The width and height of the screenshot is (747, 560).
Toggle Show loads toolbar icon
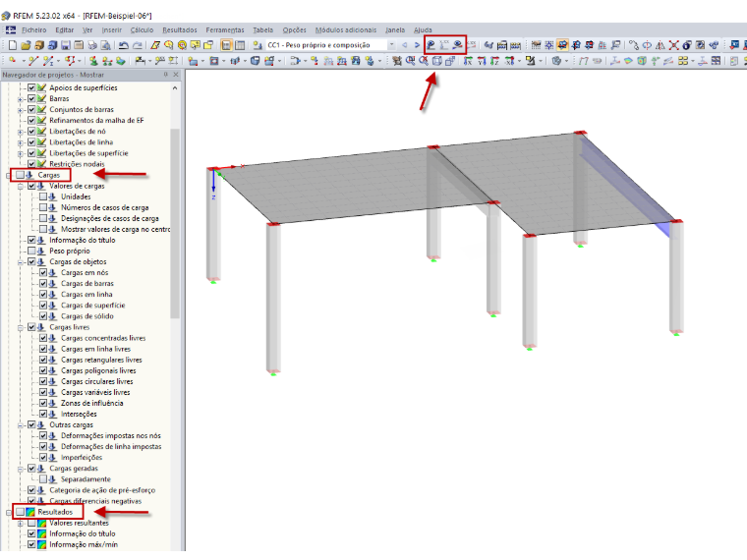431,45
